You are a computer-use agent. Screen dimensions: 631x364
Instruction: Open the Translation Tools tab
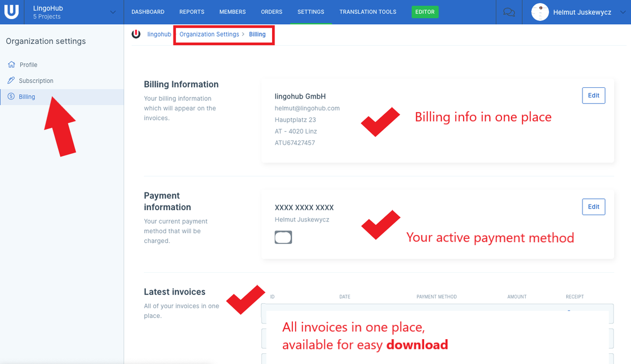[368, 12]
